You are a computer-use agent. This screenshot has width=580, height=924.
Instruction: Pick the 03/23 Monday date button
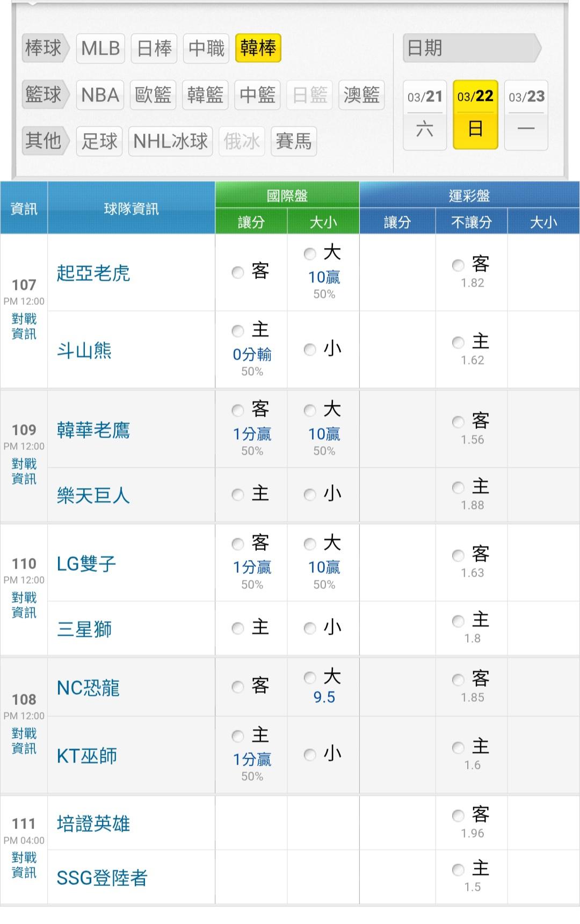(526, 115)
